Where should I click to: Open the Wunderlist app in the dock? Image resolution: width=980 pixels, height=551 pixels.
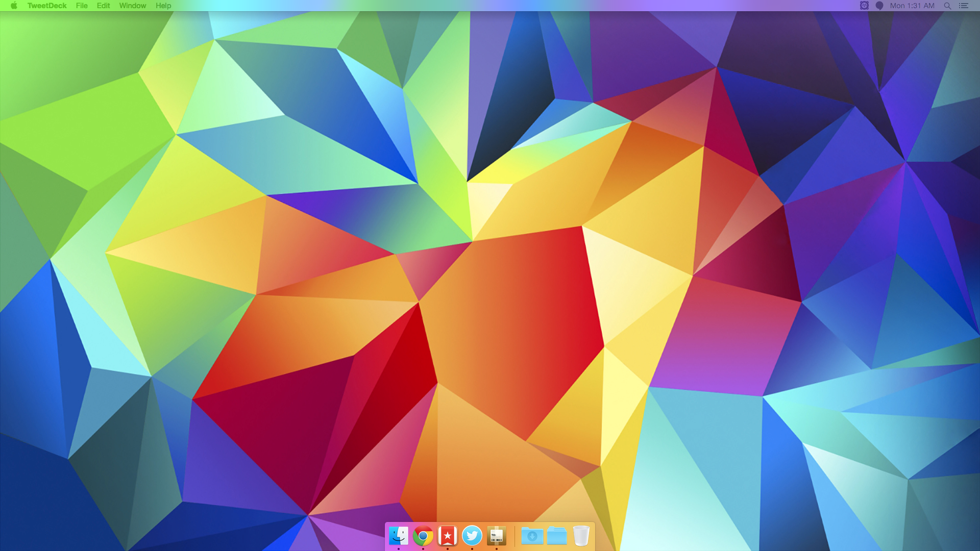click(x=447, y=536)
